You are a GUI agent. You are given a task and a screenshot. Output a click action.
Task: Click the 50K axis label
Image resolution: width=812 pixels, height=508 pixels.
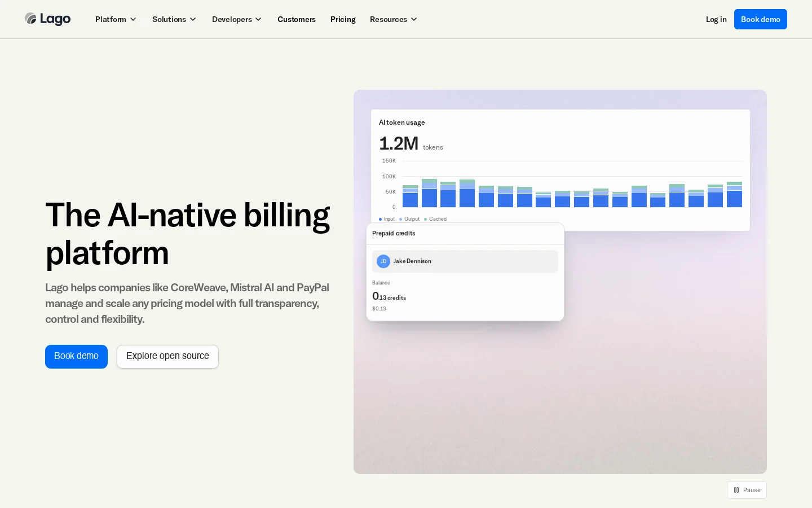[391, 192]
